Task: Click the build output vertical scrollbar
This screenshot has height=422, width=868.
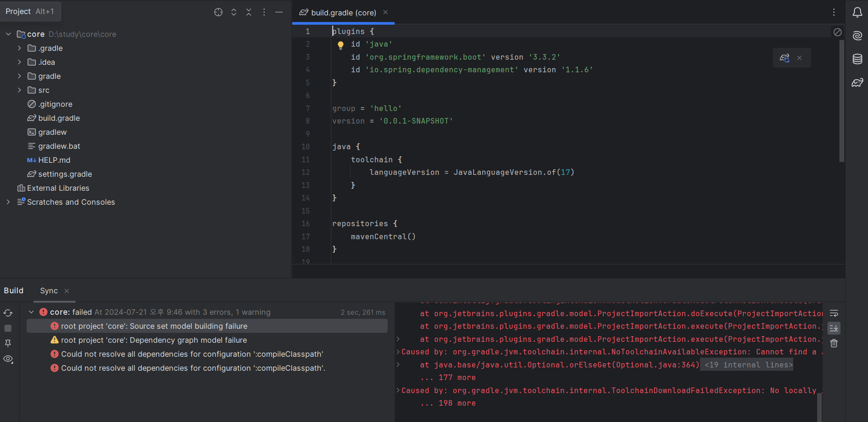Action: [x=819, y=407]
